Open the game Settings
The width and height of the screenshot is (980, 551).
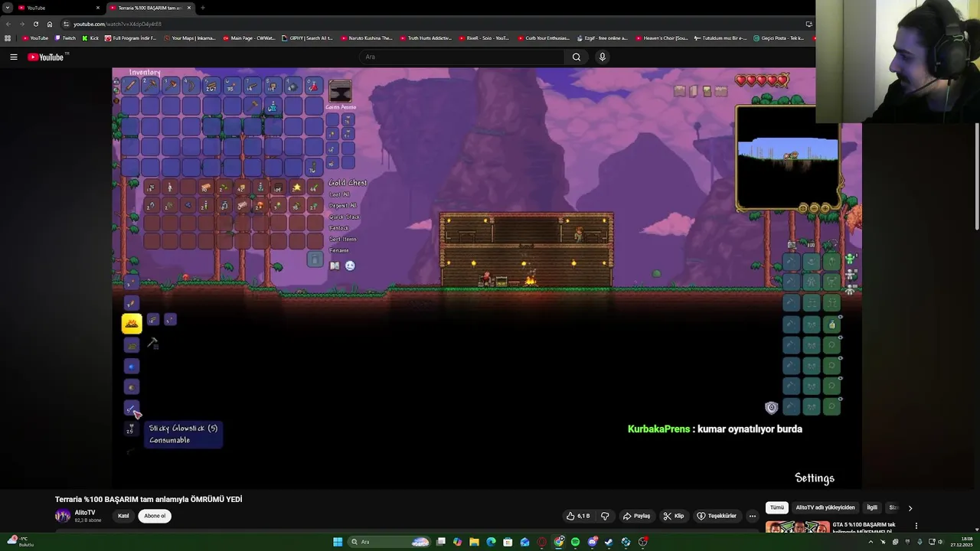[815, 478]
